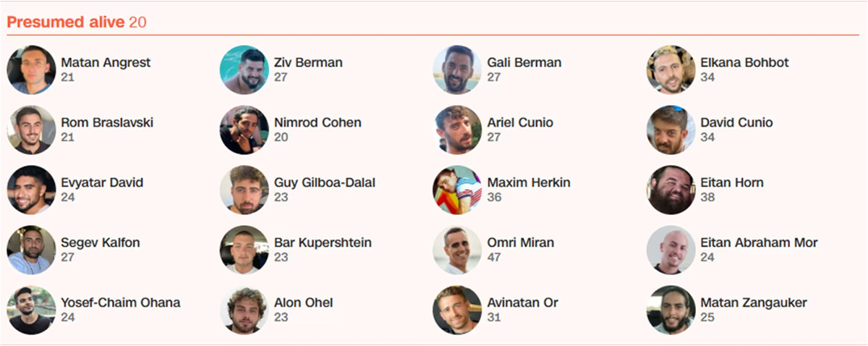This screenshot has width=868, height=346.
Task: Click the portrait thumbnail for Maxim Herkin
Action: tap(457, 190)
